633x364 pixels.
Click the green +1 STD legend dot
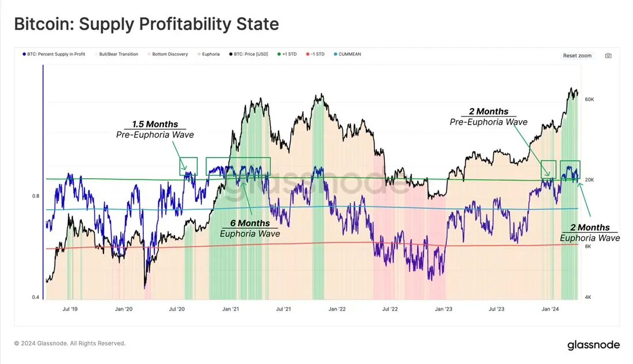pos(279,54)
